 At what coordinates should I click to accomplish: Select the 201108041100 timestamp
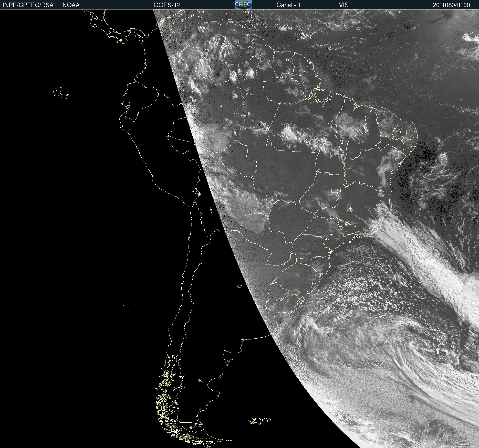tap(451, 5)
